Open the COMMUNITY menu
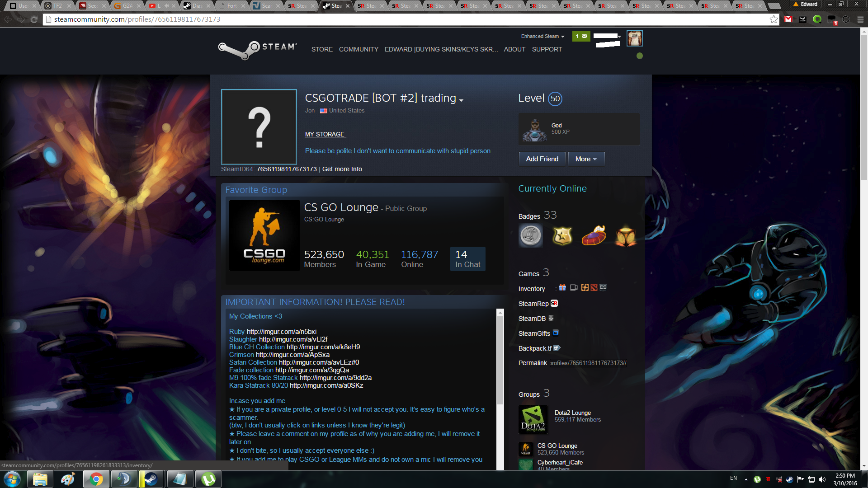Viewport: 868px width, 488px height. pyautogui.click(x=359, y=49)
